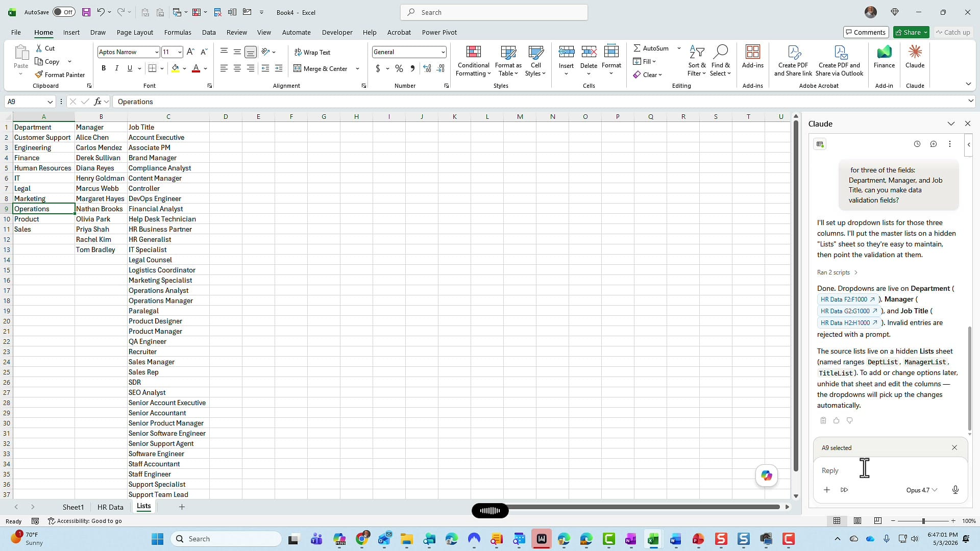Screen dimensions: 980x551
Task: Open chat history clock icon in Claude panel
Action: coord(917,144)
